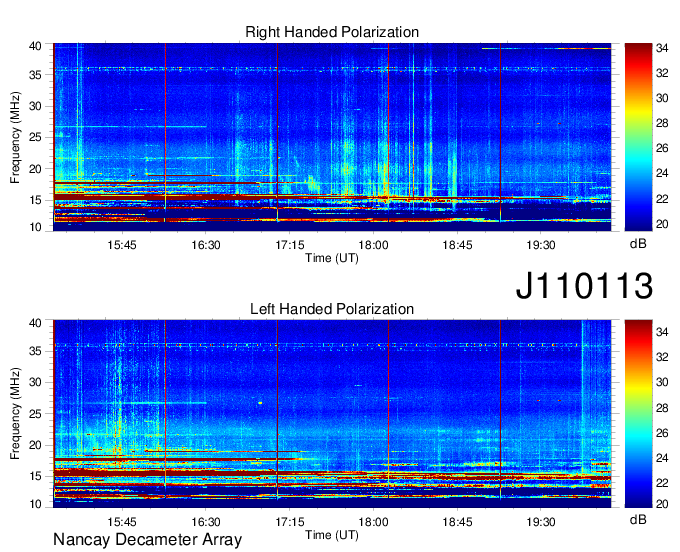Viewport: 680px width, 552px height.
Task: Click the 'Nancay Decameter Array' caption
Action: pos(147,539)
